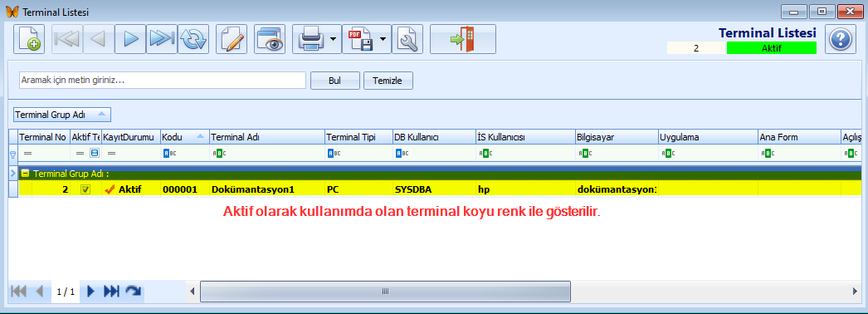Screen dimensions: 868x314
Task: Open the print options dropdown arrow
Action: [334, 39]
